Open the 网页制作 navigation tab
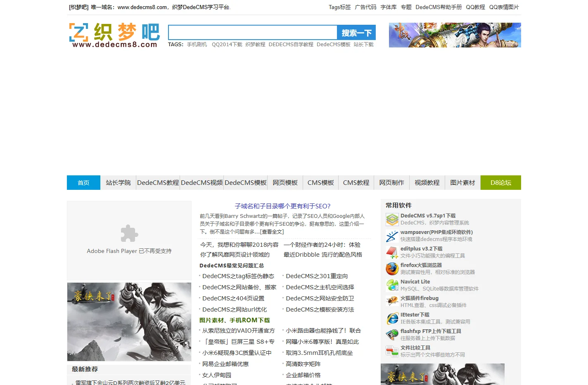Viewport: 588px width, 385px height. click(x=391, y=183)
